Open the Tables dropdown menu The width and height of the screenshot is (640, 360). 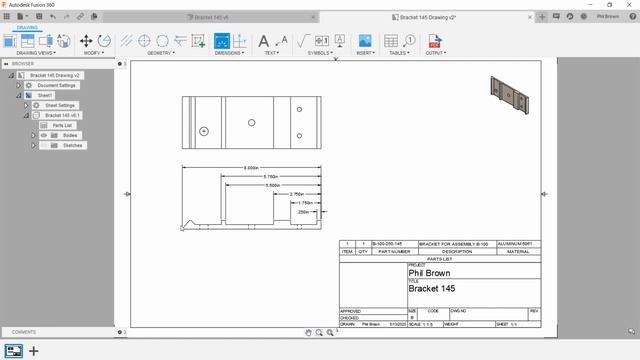point(399,53)
